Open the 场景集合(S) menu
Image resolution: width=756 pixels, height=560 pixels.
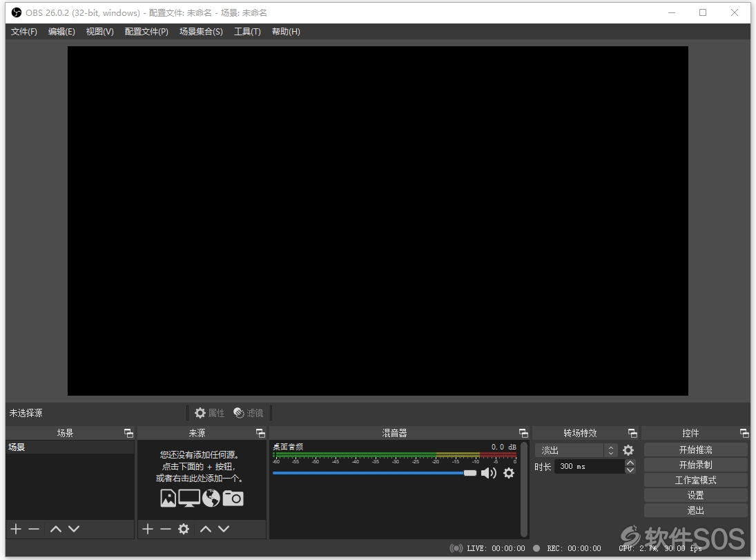pyautogui.click(x=201, y=31)
